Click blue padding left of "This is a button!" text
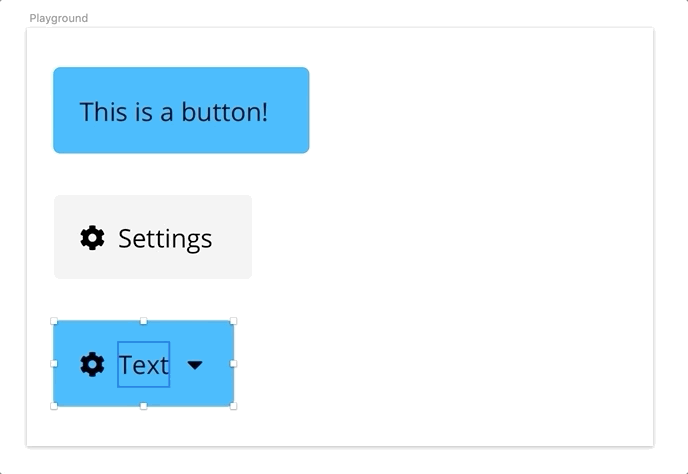 [x=66, y=110]
